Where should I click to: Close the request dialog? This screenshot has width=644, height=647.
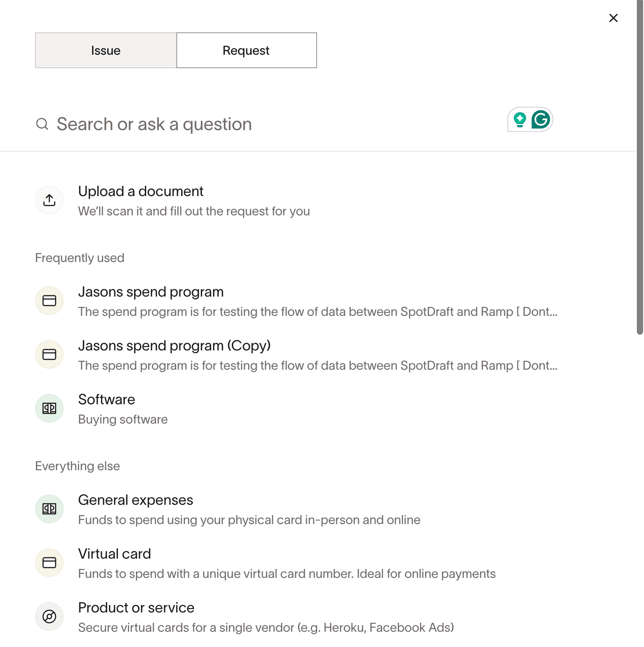pyautogui.click(x=614, y=18)
